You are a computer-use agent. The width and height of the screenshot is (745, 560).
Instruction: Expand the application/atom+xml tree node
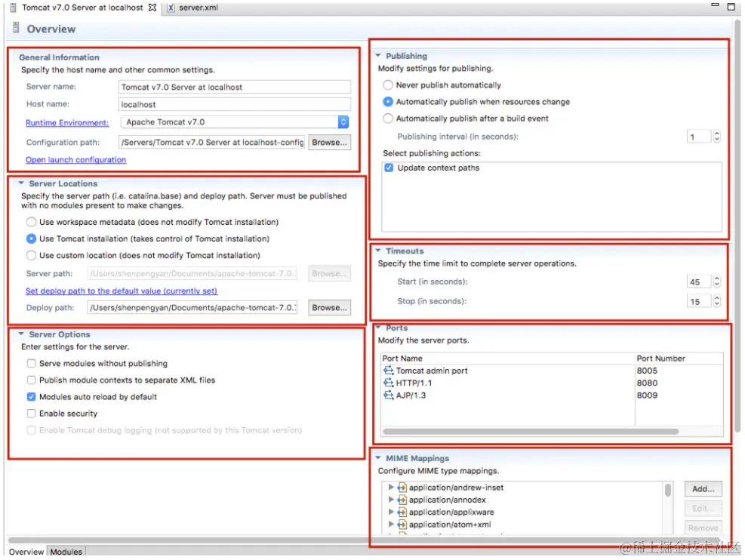[390, 524]
